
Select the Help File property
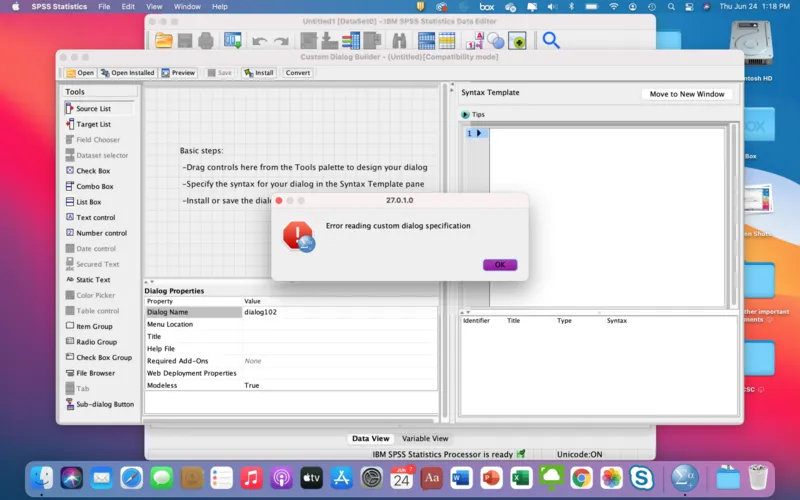coord(291,348)
